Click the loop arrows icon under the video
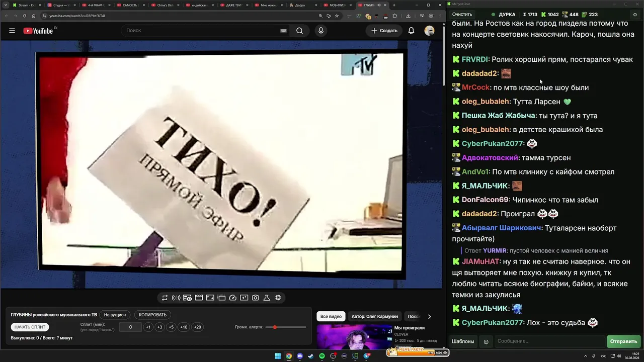Image resolution: width=644 pixels, height=362 pixels. 165,298
